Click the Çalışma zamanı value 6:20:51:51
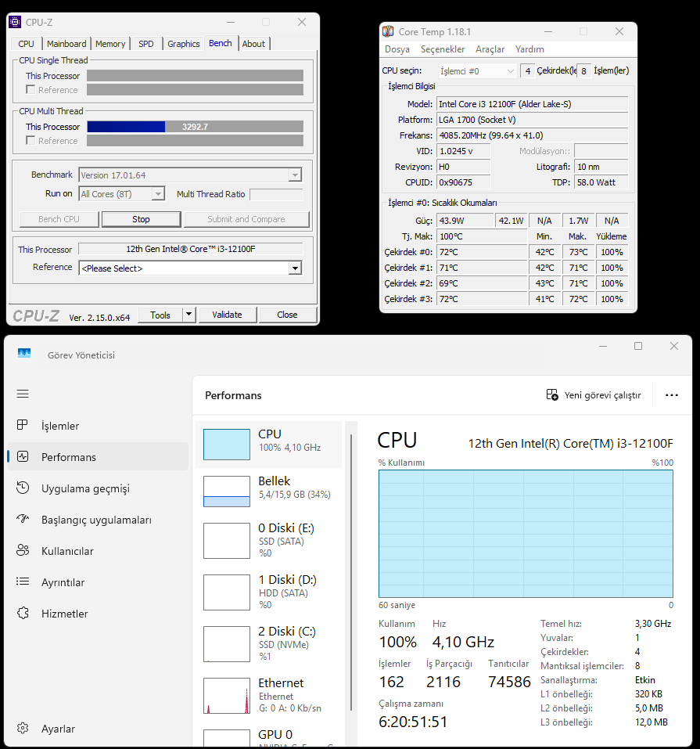 tap(413, 722)
